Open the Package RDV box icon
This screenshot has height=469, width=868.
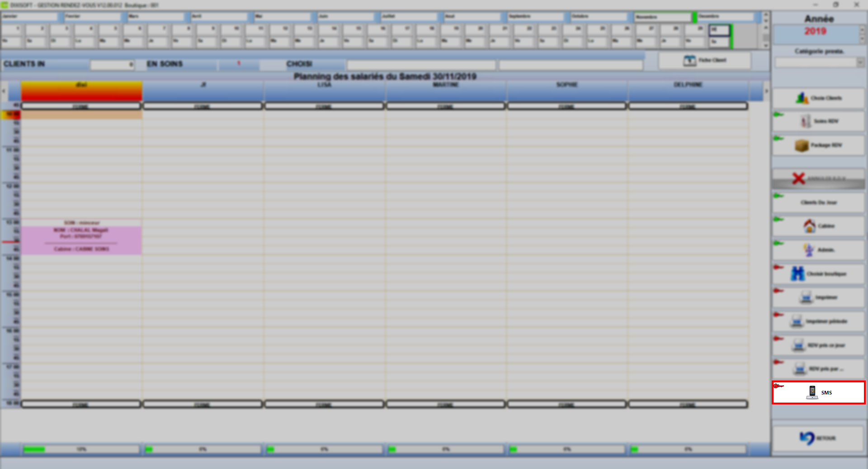[x=818, y=145]
